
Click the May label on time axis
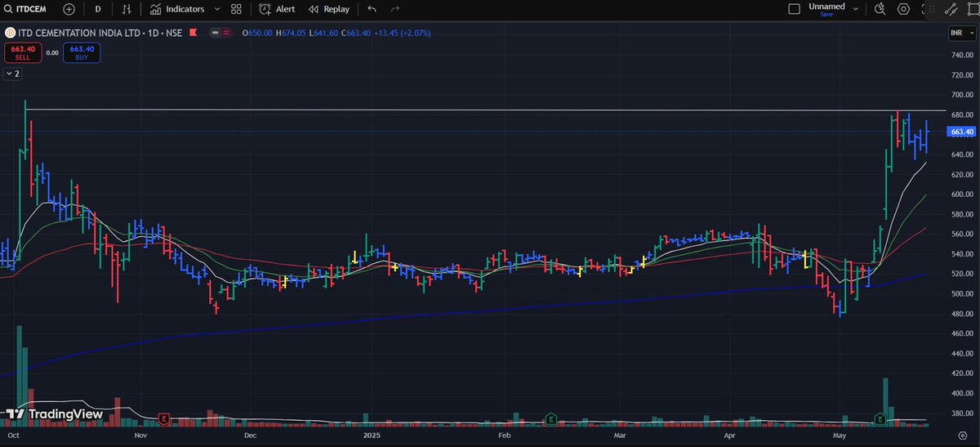pyautogui.click(x=840, y=436)
